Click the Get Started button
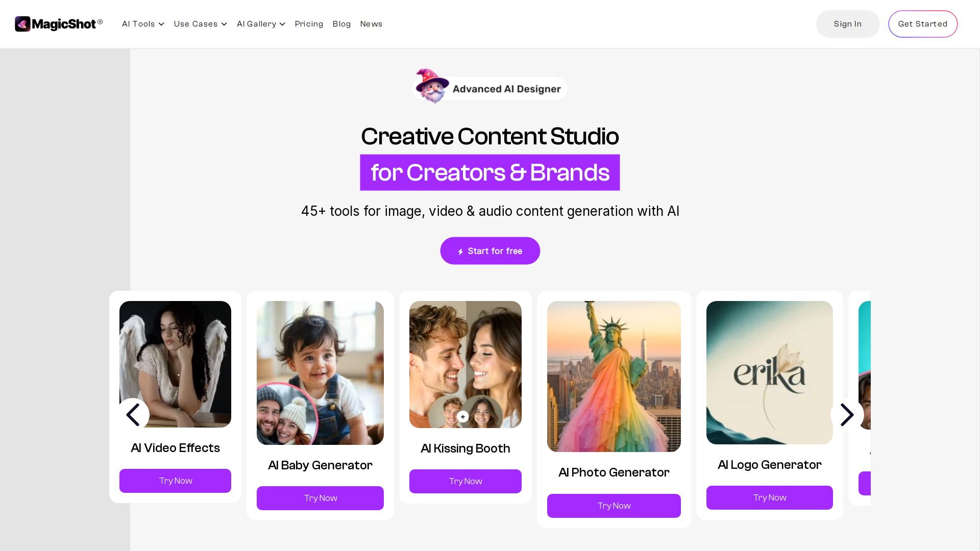The image size is (980, 551). [923, 24]
